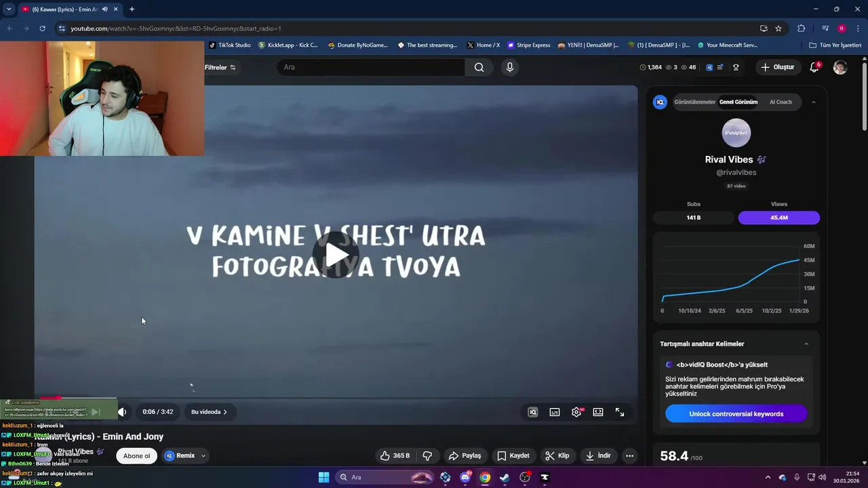This screenshot has width=868, height=488.
Task: Click vidIQ trophy icon in header
Action: click(x=736, y=67)
